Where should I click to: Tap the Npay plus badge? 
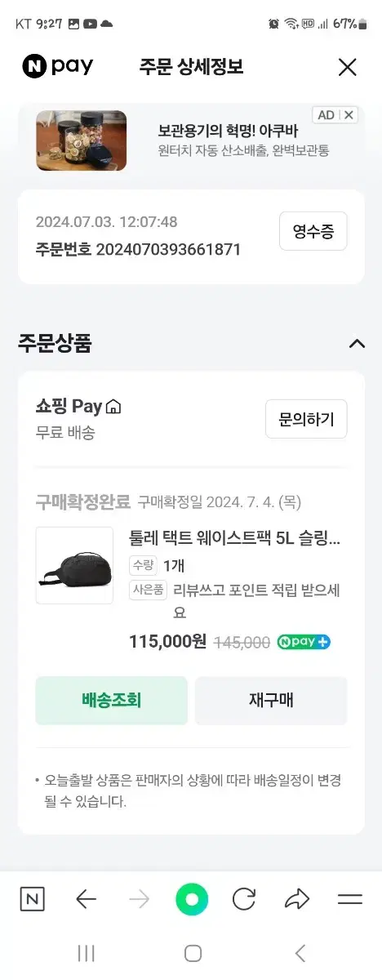(x=304, y=642)
